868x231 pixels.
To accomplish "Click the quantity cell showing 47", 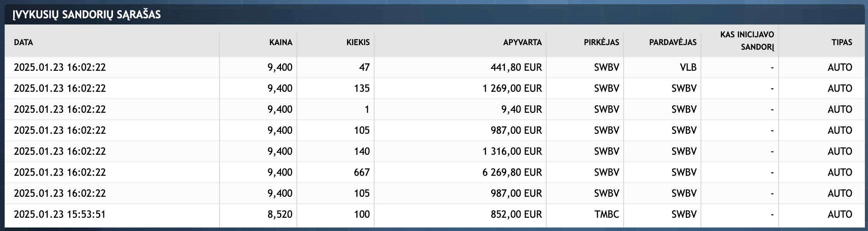I will tap(364, 67).
